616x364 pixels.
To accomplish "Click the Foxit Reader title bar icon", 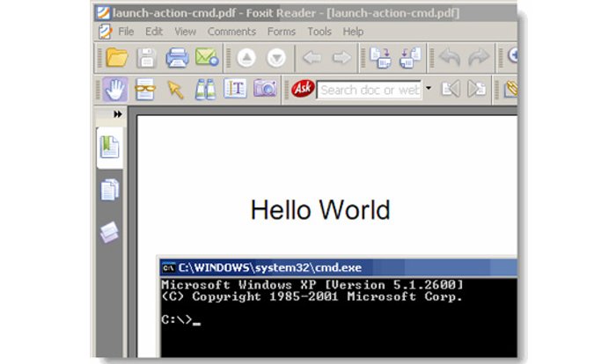I will click(x=103, y=13).
